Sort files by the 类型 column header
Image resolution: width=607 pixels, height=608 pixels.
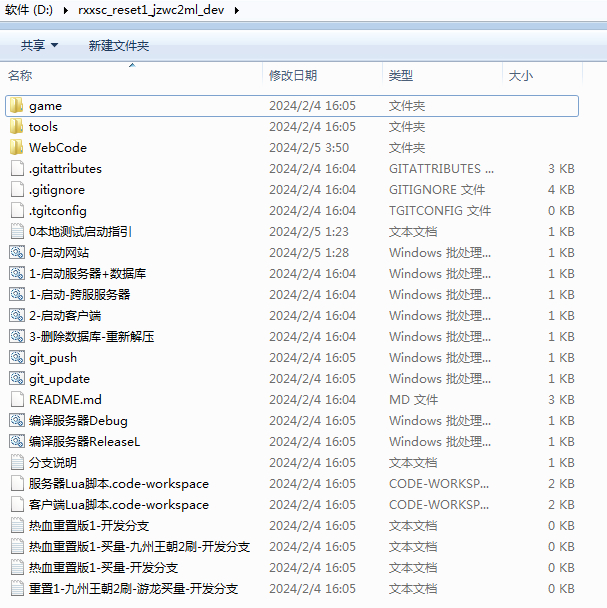point(443,75)
